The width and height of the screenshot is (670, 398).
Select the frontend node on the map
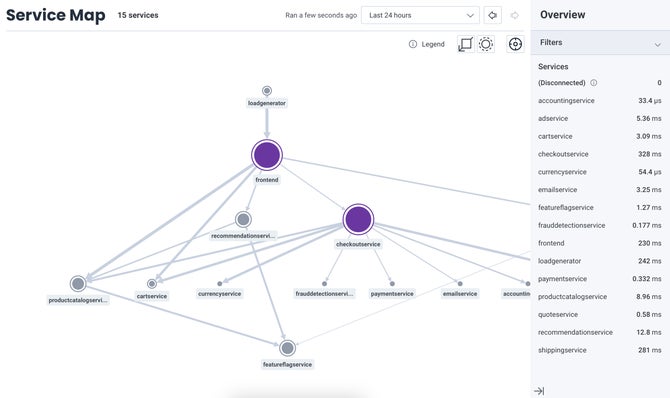(x=267, y=155)
